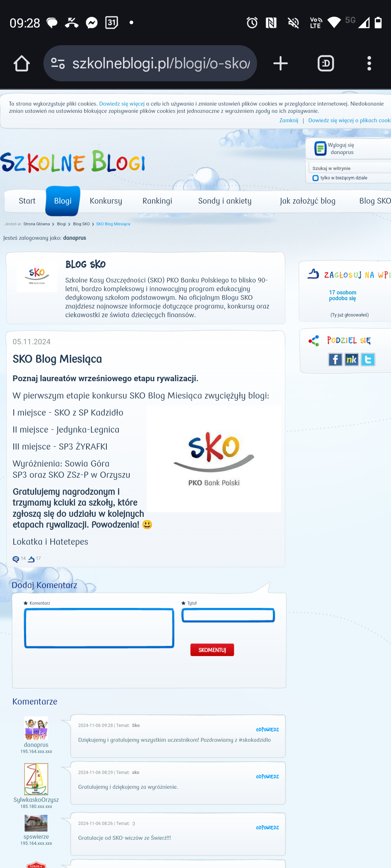The height and width of the screenshot is (868, 391).
Task: Open first 'Dowiedz się więcej' cookie link
Action: (x=122, y=104)
